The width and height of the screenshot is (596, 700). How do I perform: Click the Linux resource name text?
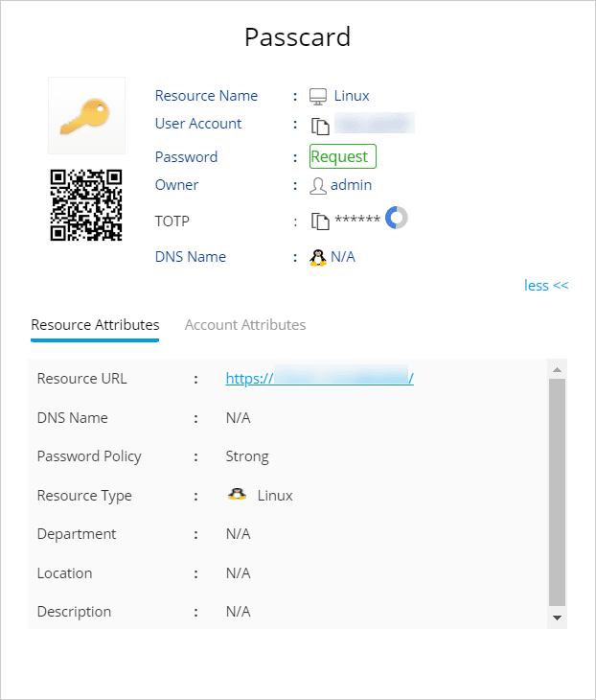coord(352,96)
